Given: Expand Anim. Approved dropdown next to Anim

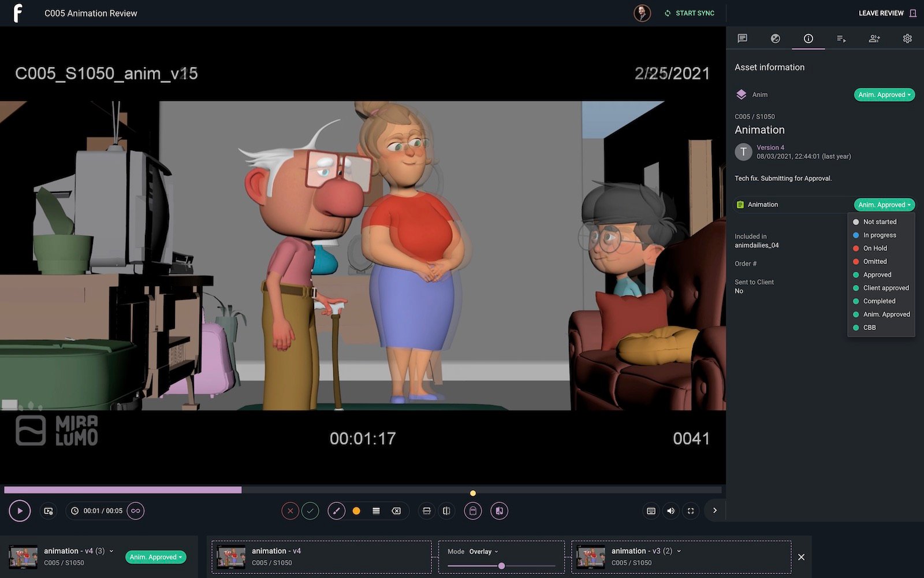Looking at the screenshot, I should [884, 95].
